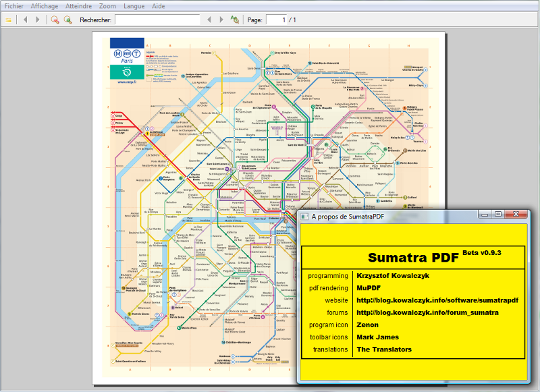Open the Atteindre menu
The image size is (540, 392).
[x=78, y=6]
